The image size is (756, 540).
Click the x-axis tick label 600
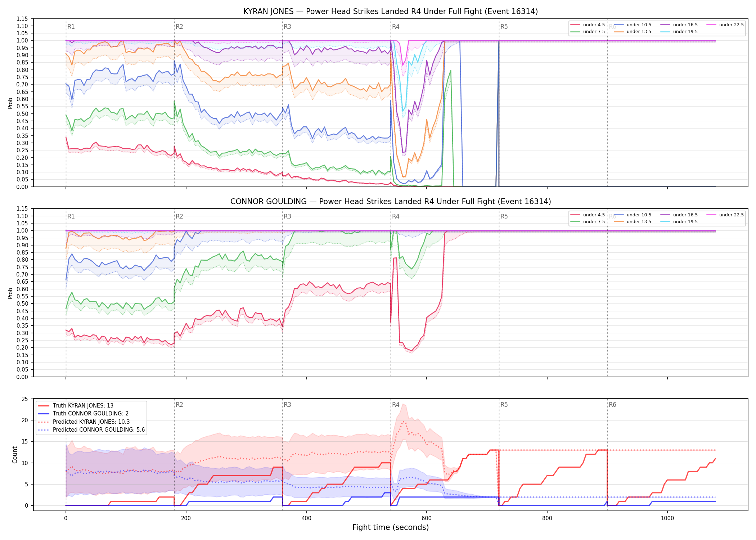[427, 518]
